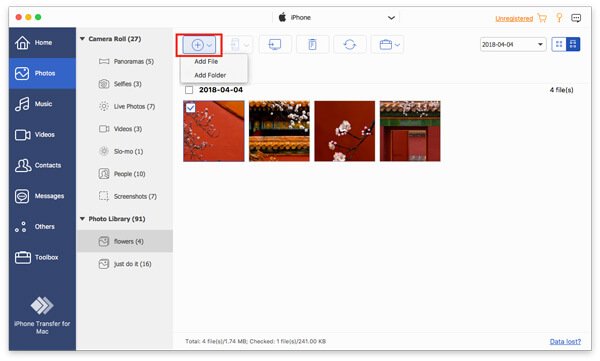Click the Refresh toolbar icon
This screenshot has width=600, height=361.
pyautogui.click(x=349, y=45)
